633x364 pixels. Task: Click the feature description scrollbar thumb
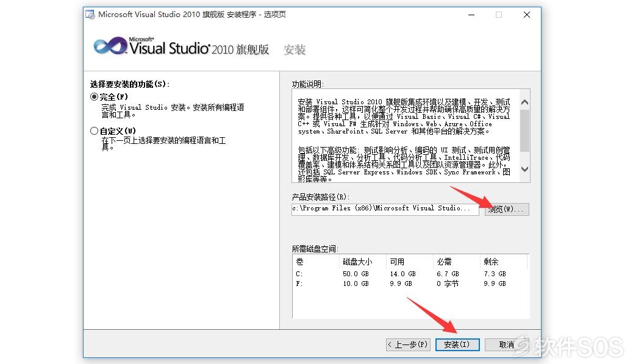click(x=524, y=131)
